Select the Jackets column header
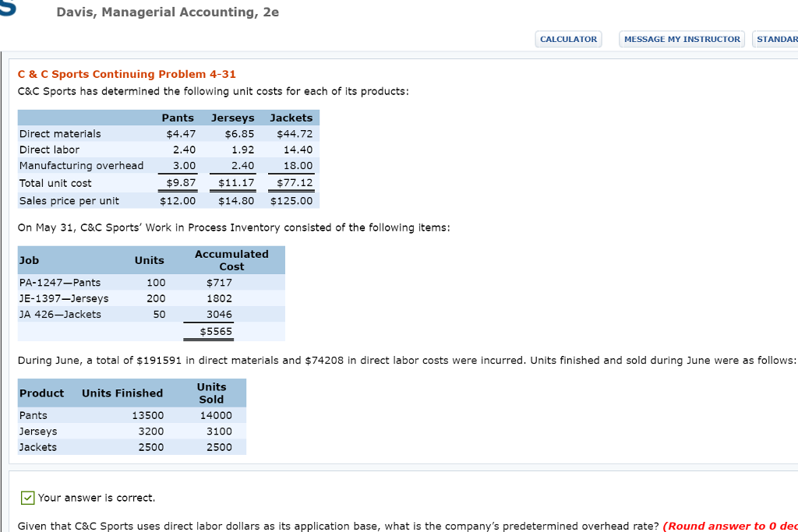The width and height of the screenshot is (798, 532). [x=291, y=118]
